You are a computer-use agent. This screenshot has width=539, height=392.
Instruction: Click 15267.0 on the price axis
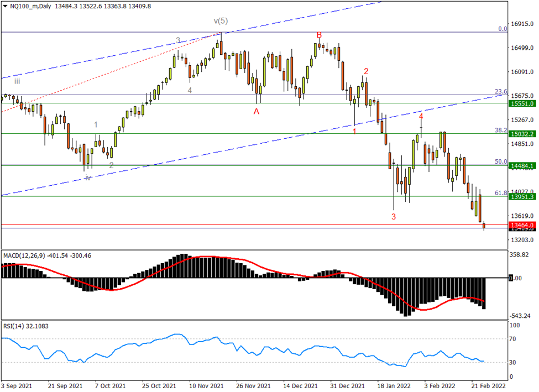pyautogui.click(x=522, y=120)
